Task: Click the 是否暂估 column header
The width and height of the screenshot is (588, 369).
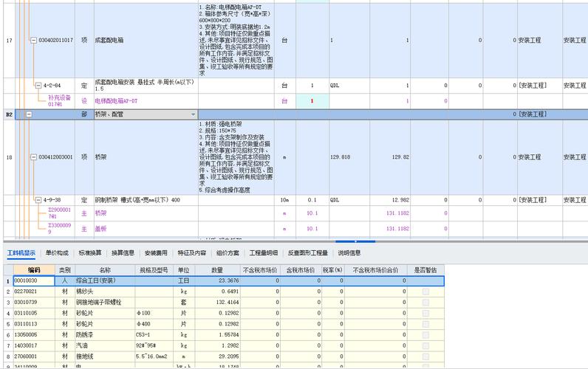Action: (x=425, y=270)
